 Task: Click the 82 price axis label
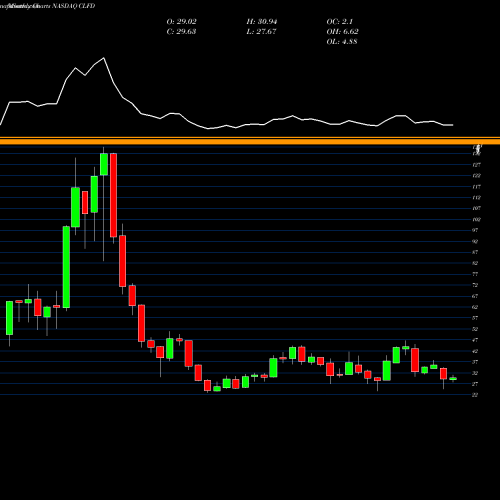tap(475, 263)
